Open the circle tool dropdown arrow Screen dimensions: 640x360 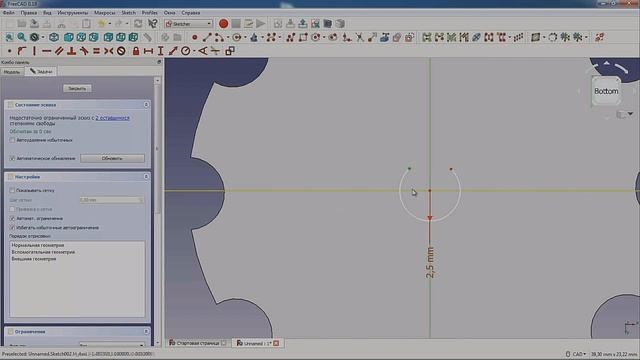click(245, 38)
